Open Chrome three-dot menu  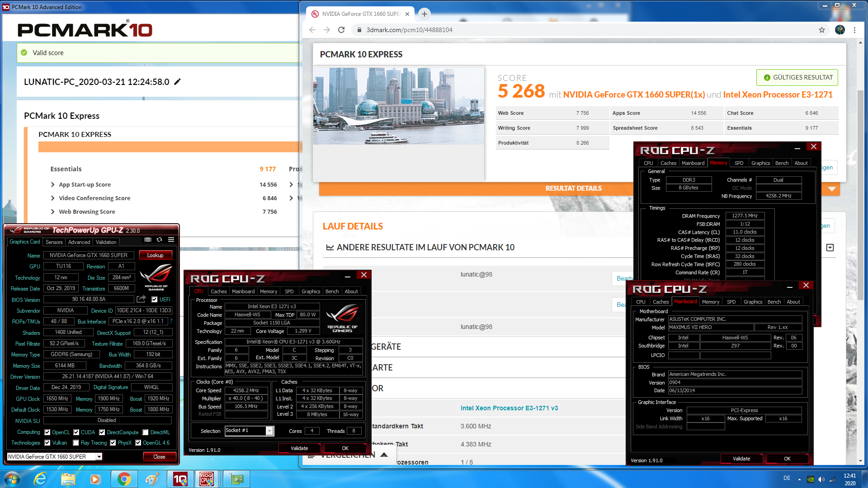coord(854,30)
